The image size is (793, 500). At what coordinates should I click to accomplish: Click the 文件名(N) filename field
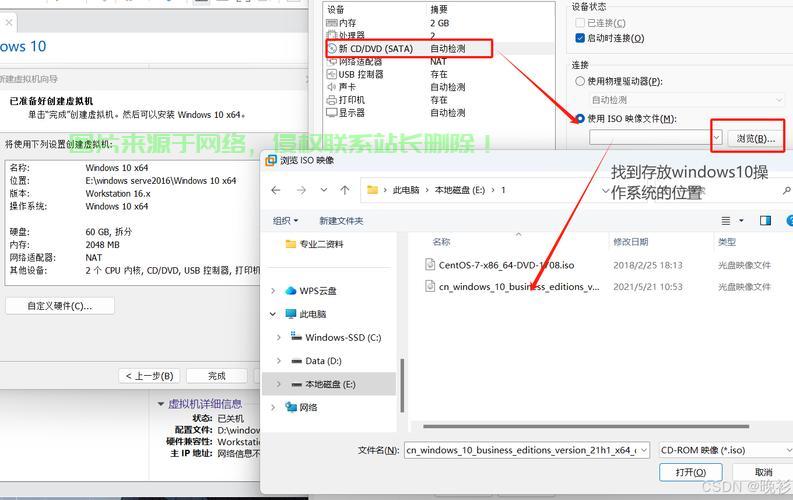(x=526, y=450)
